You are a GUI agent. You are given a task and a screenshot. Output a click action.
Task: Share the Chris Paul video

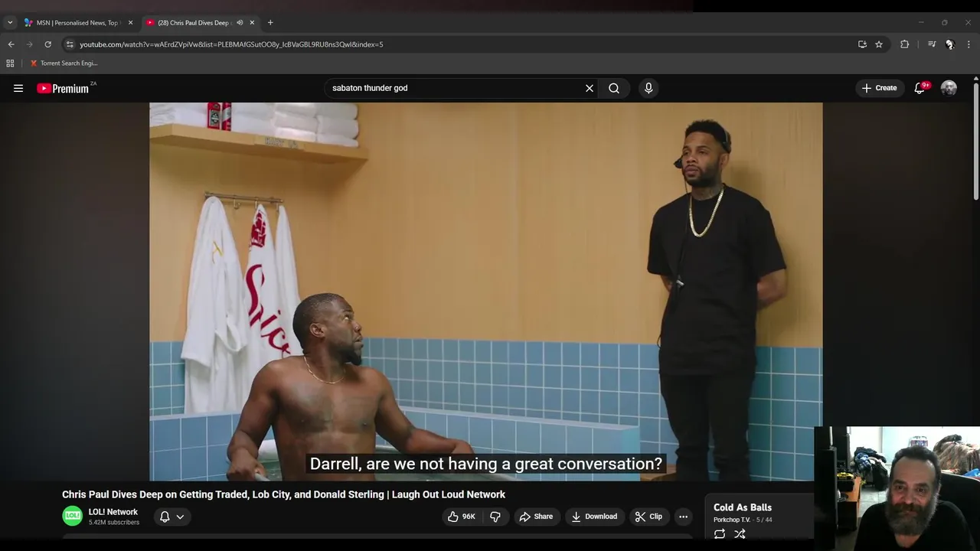pos(536,517)
